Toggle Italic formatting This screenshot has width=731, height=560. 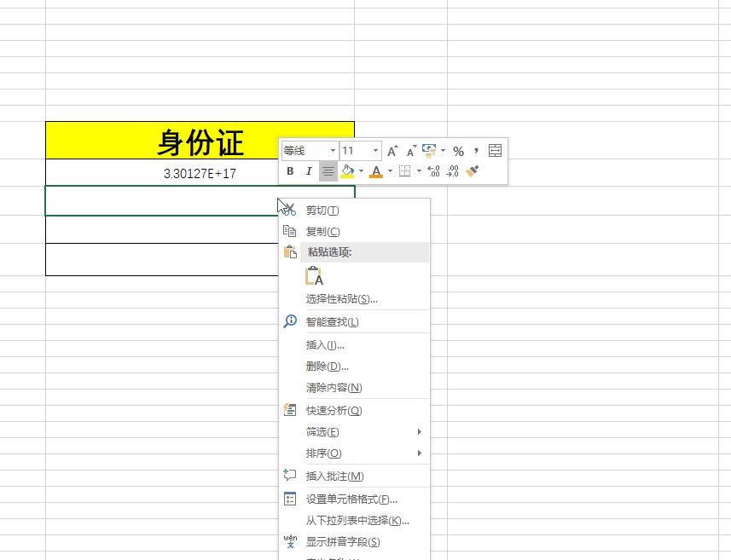pos(308,170)
